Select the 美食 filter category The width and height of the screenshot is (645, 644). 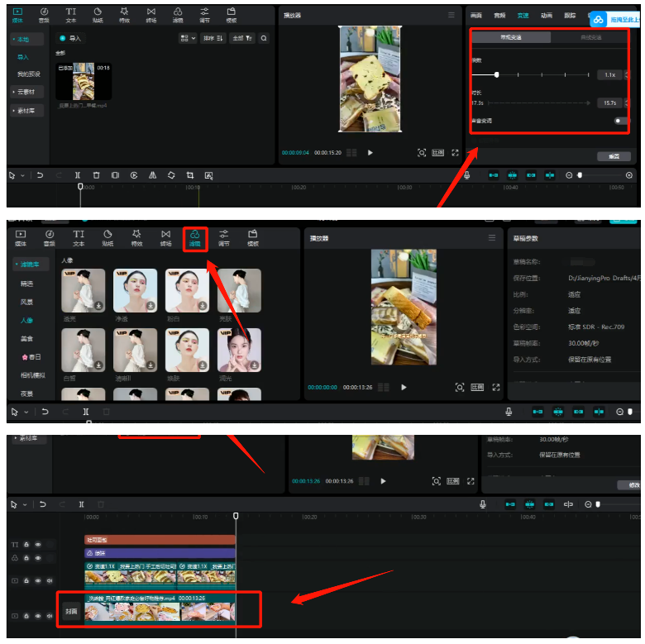[x=27, y=338]
